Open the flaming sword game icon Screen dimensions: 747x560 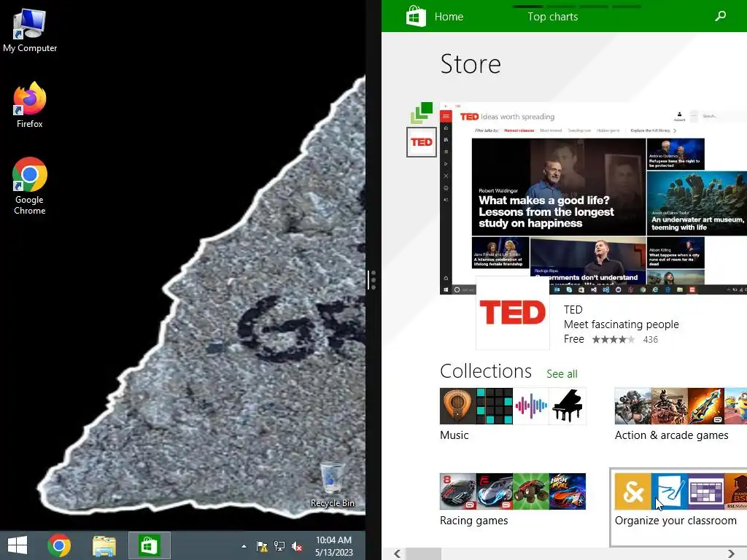click(x=706, y=406)
